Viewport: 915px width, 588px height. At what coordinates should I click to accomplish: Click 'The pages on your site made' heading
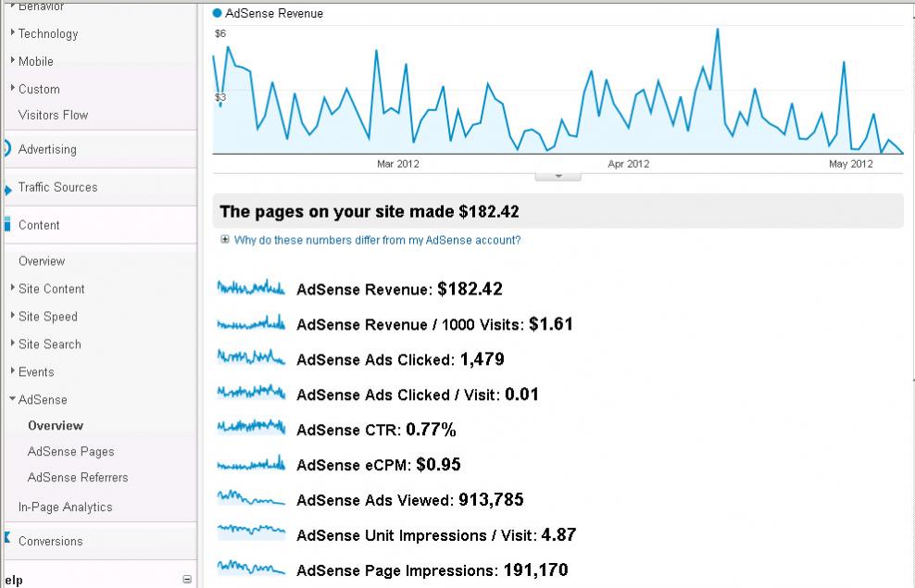pos(370,212)
